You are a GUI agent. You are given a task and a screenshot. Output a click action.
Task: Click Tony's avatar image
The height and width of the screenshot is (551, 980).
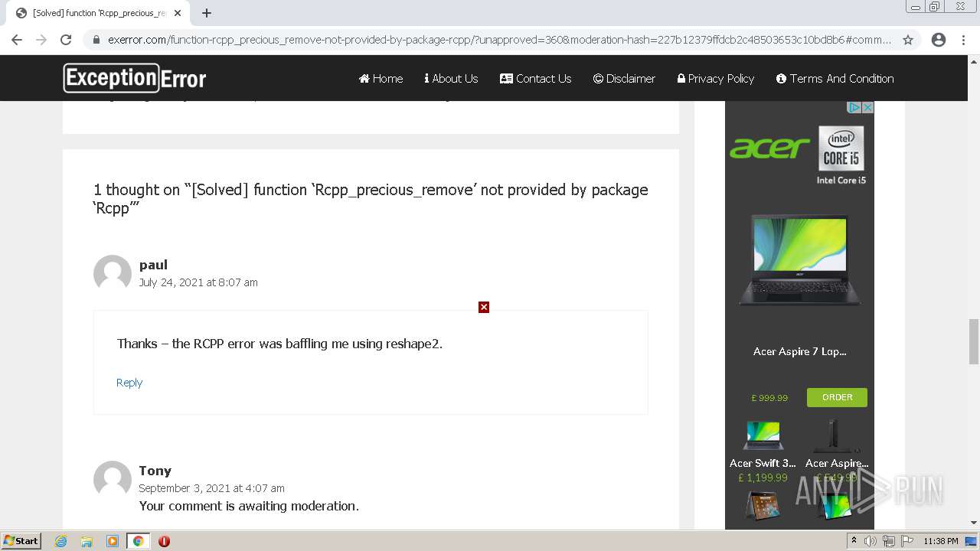[113, 480]
